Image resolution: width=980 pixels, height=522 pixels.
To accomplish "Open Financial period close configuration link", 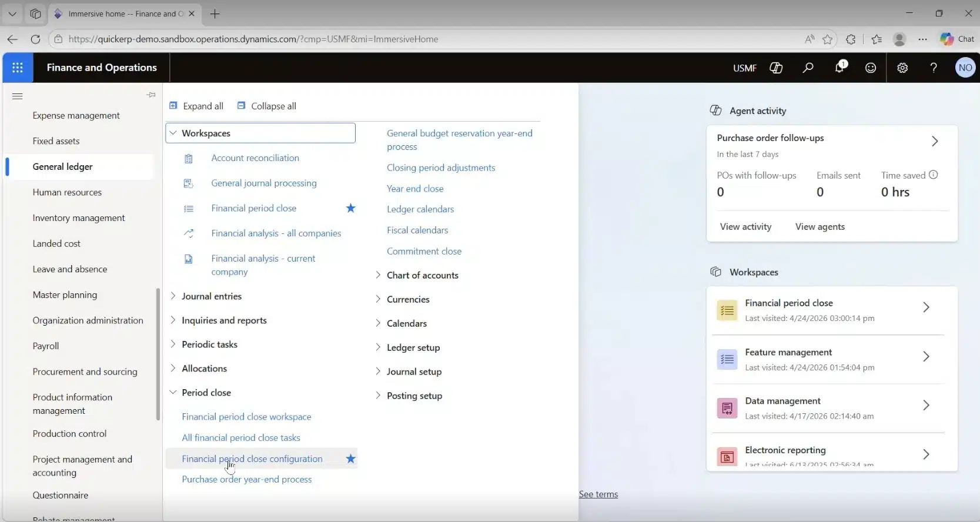I will (x=252, y=459).
